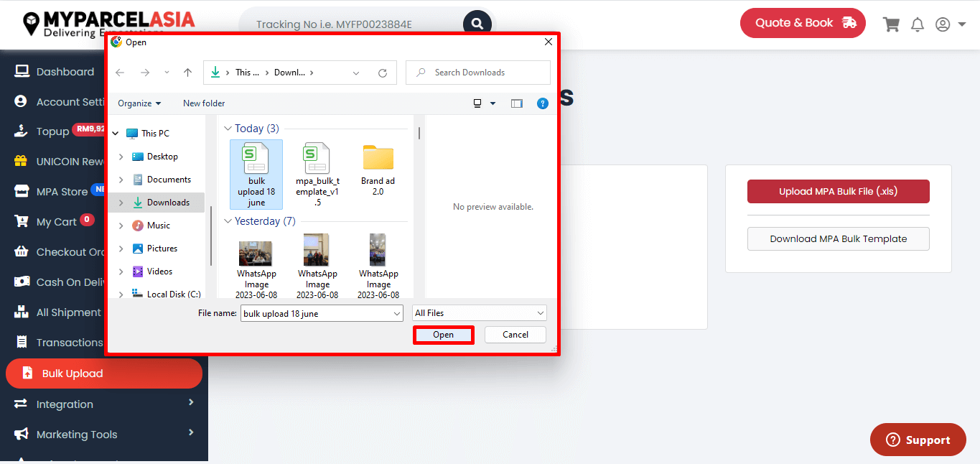
Task: Open file dialog help icon
Action: 543,103
